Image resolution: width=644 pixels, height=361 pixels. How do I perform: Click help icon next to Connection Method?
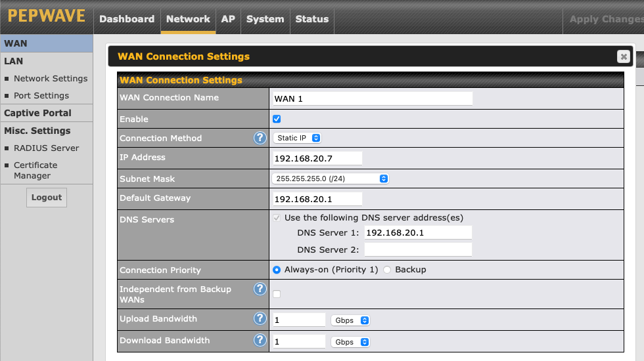[260, 138]
